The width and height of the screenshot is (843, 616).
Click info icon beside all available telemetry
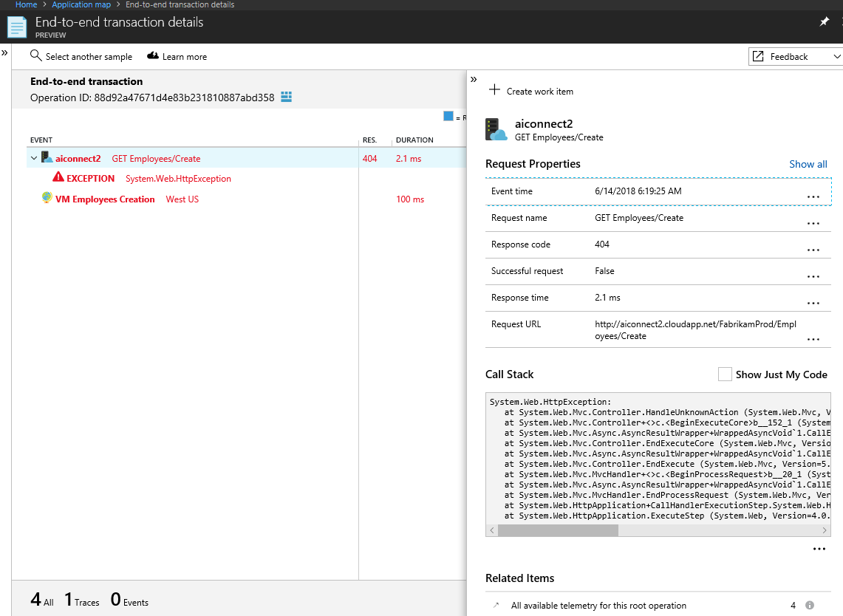[810, 605]
